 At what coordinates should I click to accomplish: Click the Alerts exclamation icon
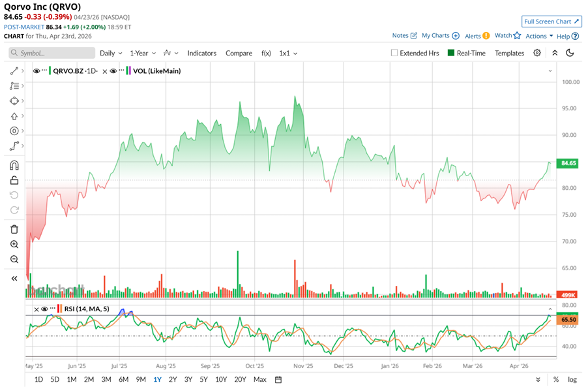pos(486,36)
